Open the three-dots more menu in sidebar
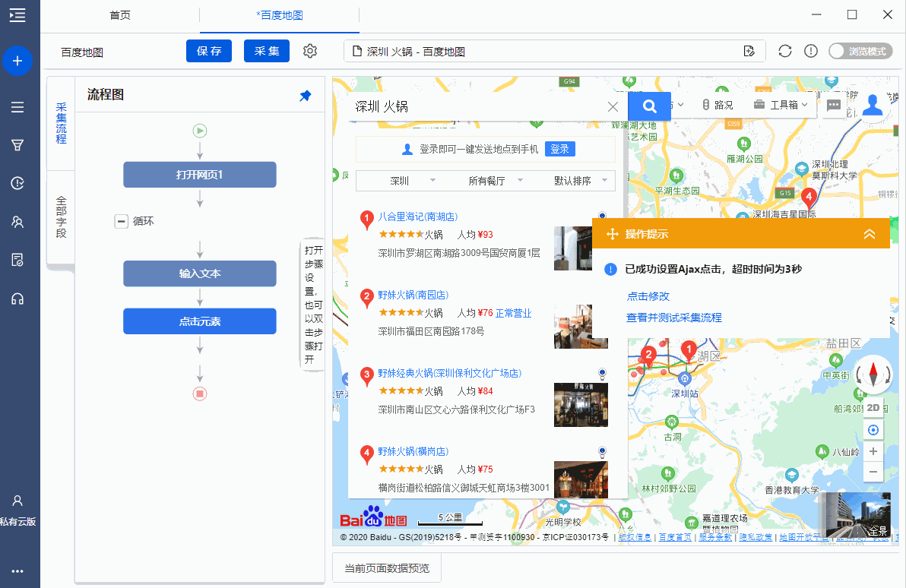The width and height of the screenshot is (906, 588). pos(17,571)
